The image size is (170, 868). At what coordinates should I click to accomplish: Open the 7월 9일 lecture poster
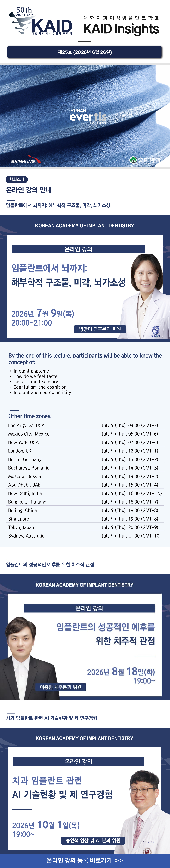coord(85,278)
